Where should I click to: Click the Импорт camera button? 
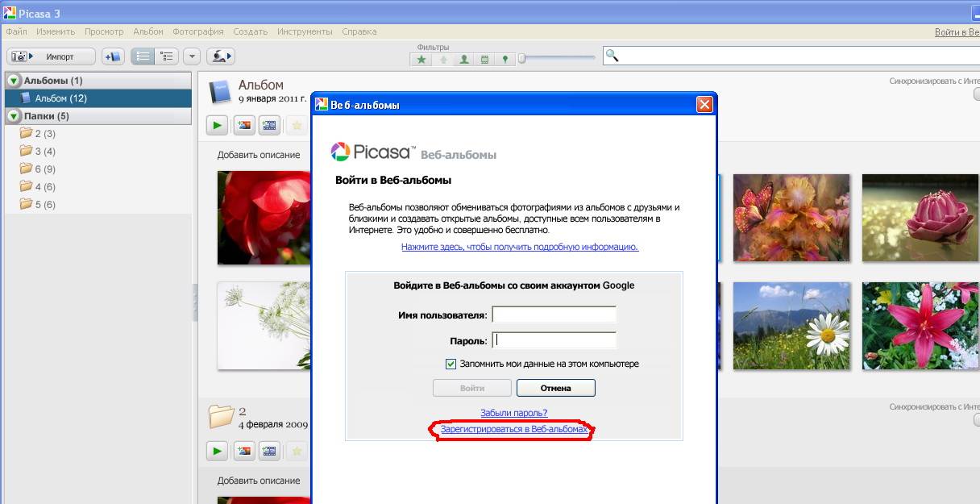pyautogui.click(x=51, y=56)
